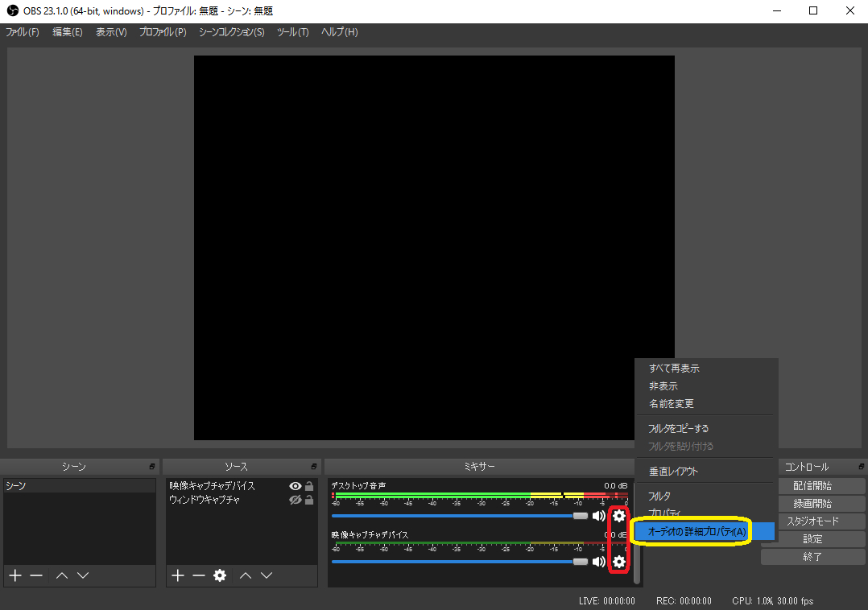Open source properties gear in ソース panel
868x610 pixels.
(x=219, y=575)
